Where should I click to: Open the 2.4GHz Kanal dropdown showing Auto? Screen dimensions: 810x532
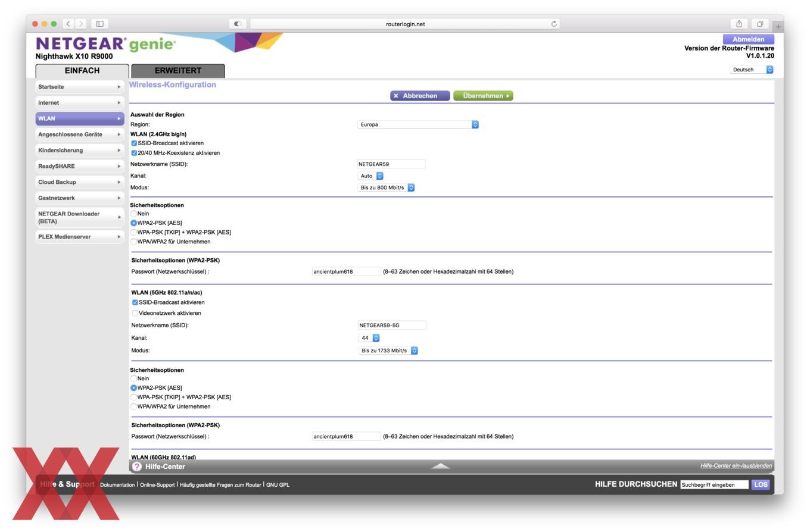[x=370, y=176]
